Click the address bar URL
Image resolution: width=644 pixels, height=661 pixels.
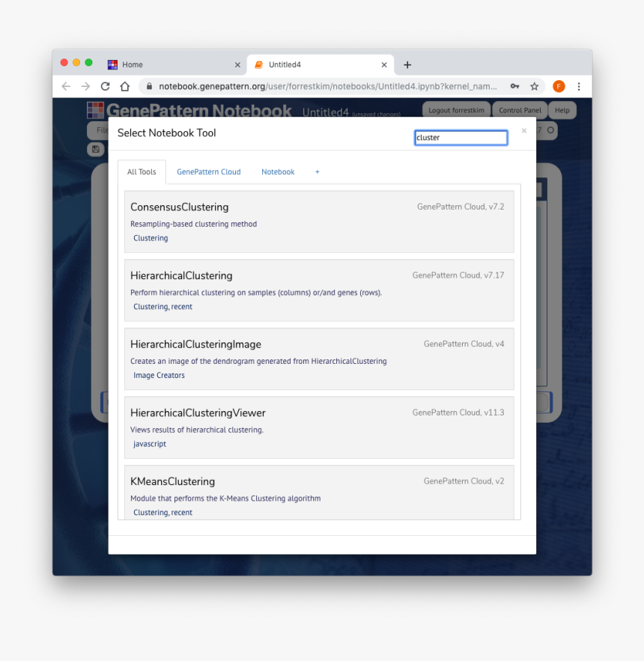click(x=328, y=86)
